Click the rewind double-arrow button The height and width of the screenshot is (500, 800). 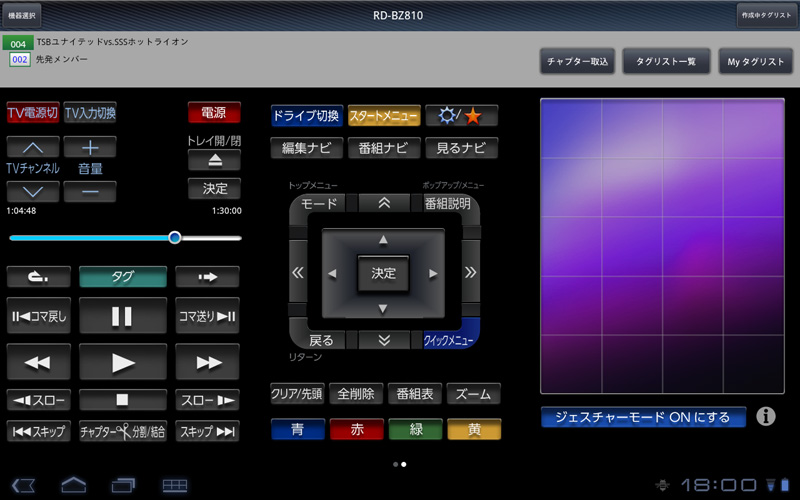[x=38, y=362]
